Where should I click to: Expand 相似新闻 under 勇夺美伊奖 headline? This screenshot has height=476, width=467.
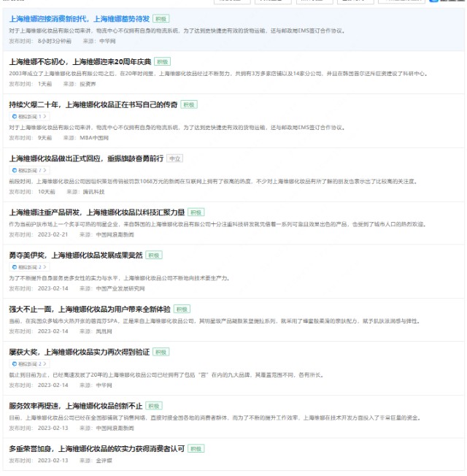point(29,267)
